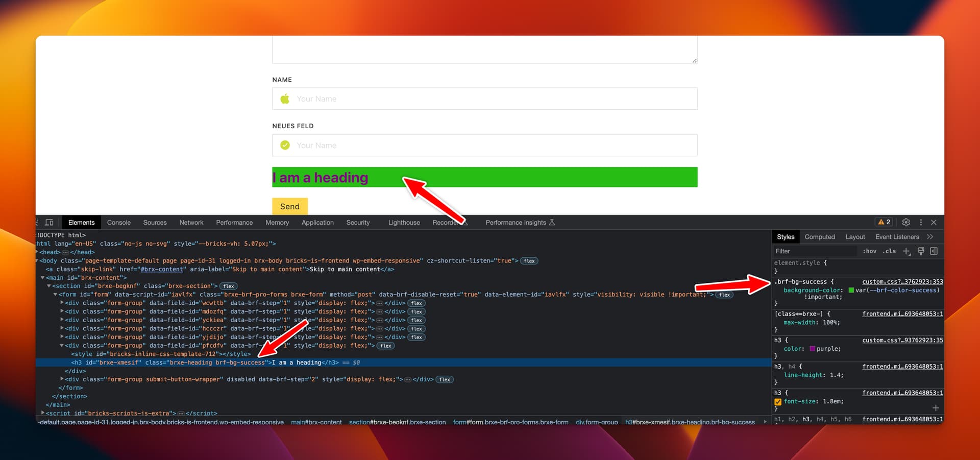
Task: Click the New Style Rule plus icon
Action: tap(906, 251)
